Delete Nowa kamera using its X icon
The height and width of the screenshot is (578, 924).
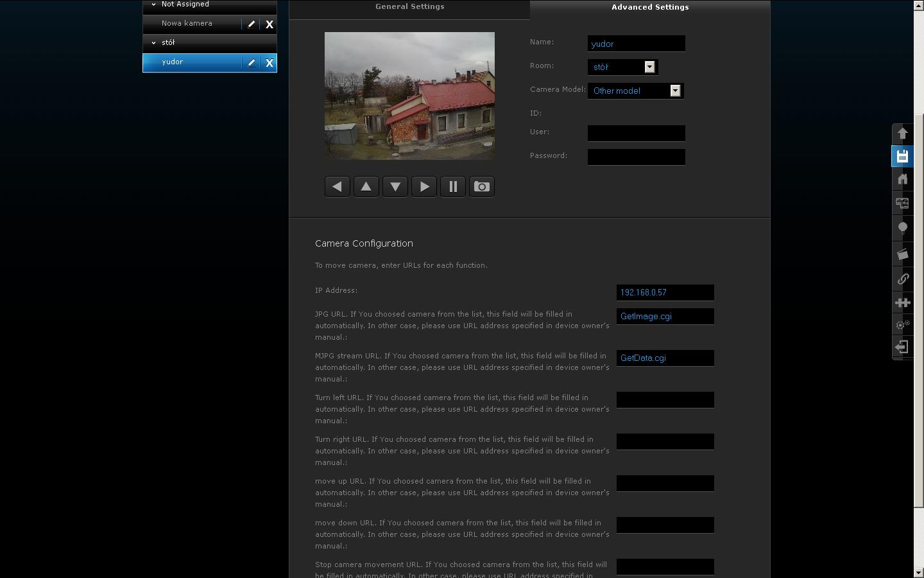pyautogui.click(x=269, y=24)
